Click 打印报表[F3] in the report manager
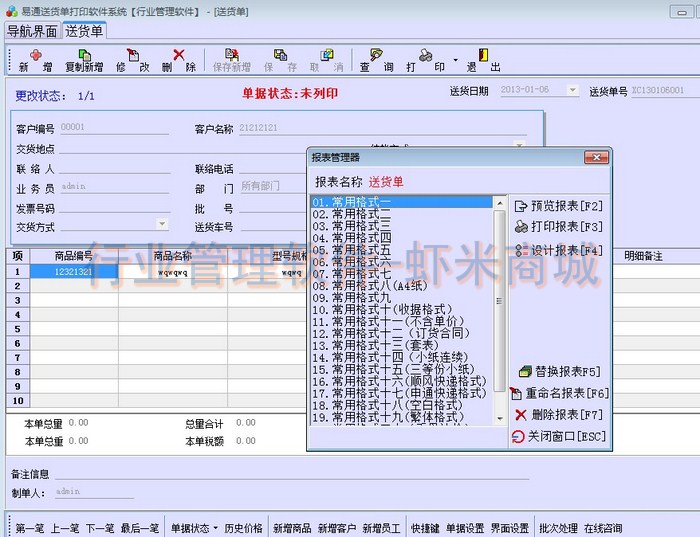Screen dimensions: 700x537 559,227
